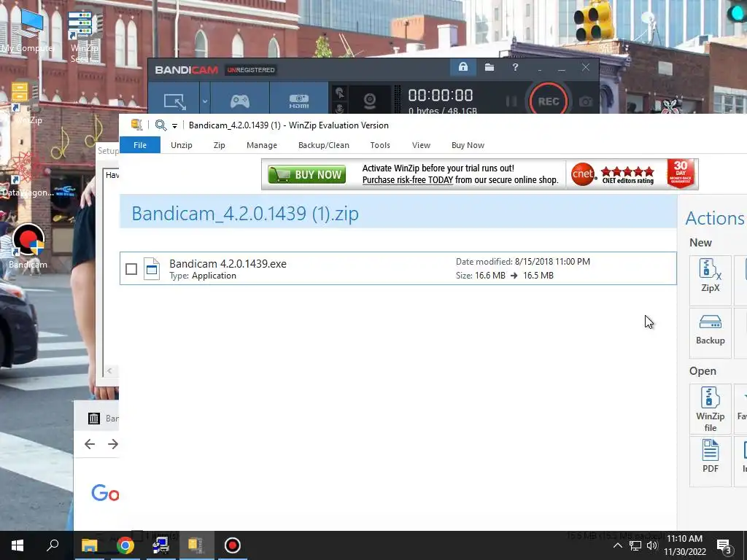The image size is (747, 560).
Task: Open the View ribbon tab
Action: [x=421, y=145]
